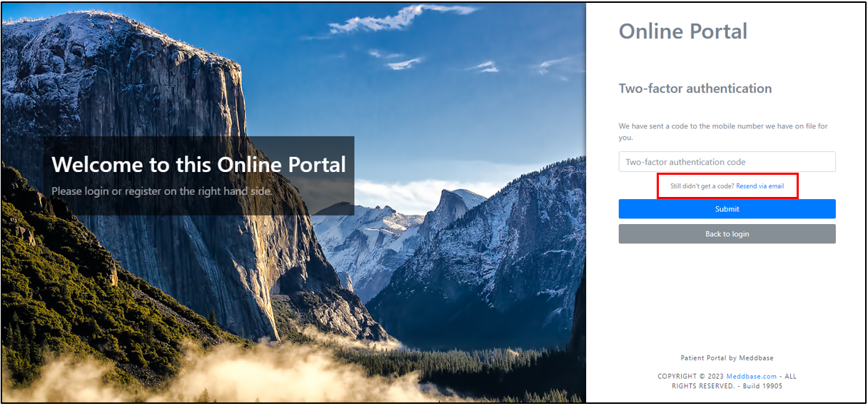
Task: Go back using Back to login button
Action: click(x=727, y=234)
